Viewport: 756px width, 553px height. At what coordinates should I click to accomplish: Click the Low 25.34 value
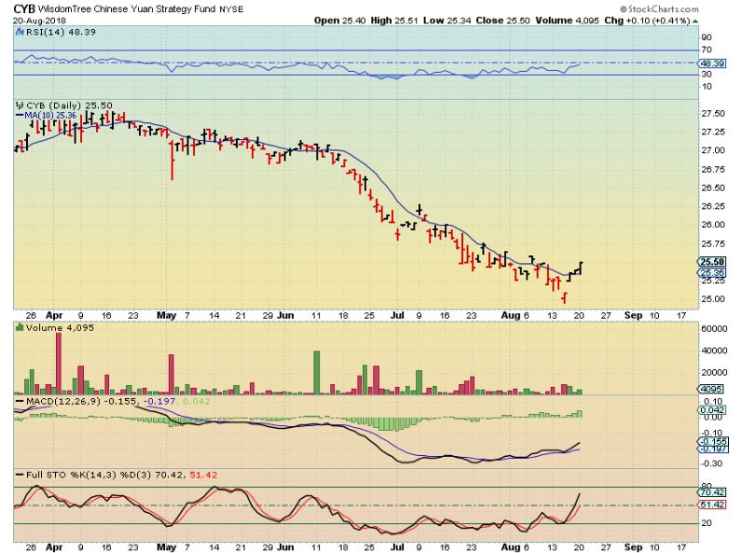click(x=447, y=21)
